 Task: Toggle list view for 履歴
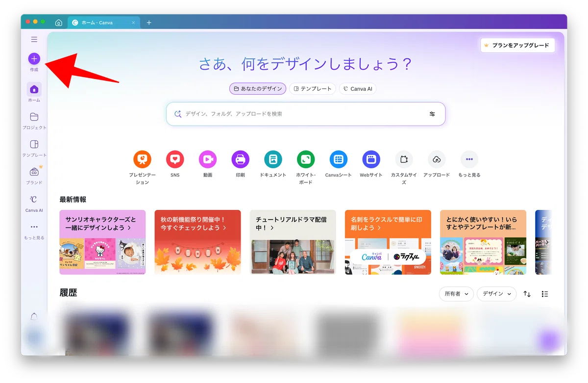pyautogui.click(x=545, y=294)
